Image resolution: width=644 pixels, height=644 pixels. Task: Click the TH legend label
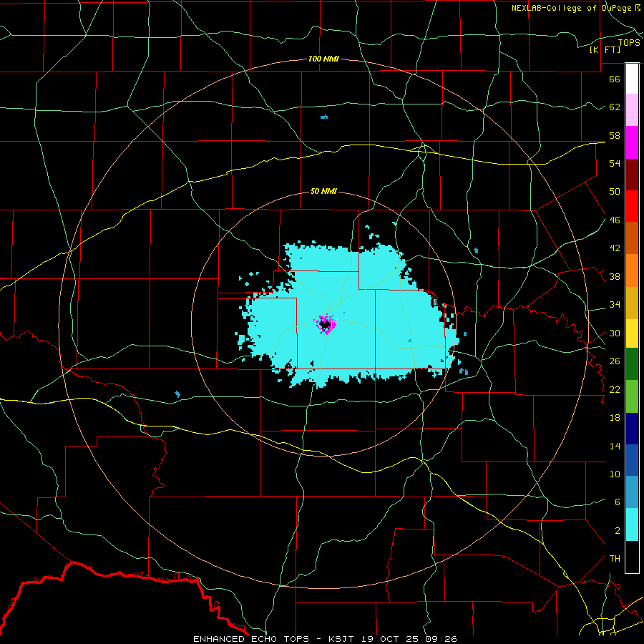pos(615,559)
